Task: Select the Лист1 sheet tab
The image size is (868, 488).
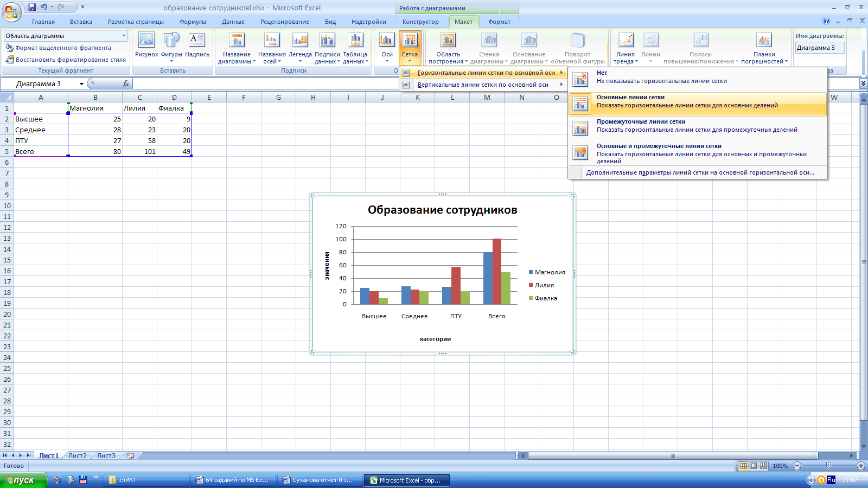Action: coord(49,455)
